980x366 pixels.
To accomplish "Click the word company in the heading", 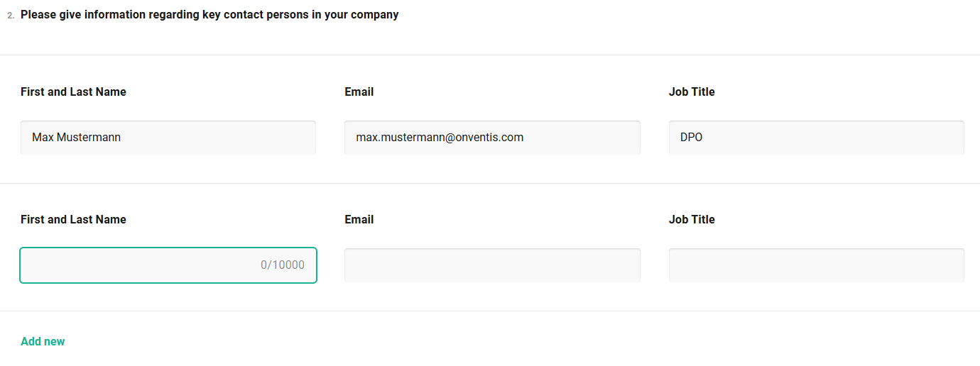I will (x=374, y=14).
